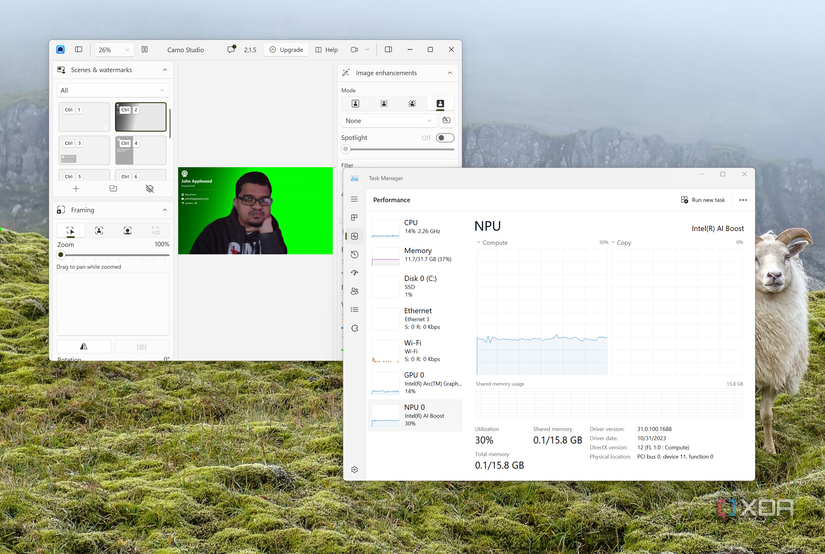
Task: Select the CPU performance item
Action: 415,227
